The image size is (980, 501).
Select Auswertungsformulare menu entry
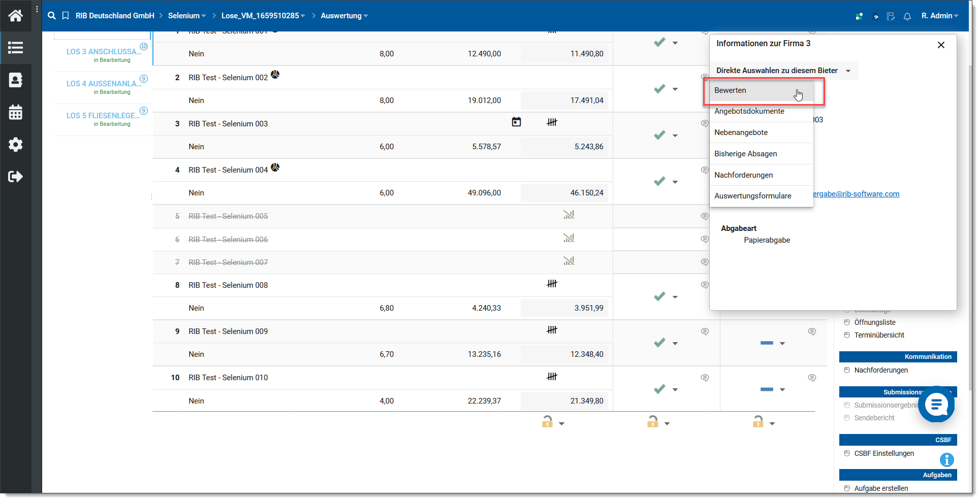click(x=762, y=196)
